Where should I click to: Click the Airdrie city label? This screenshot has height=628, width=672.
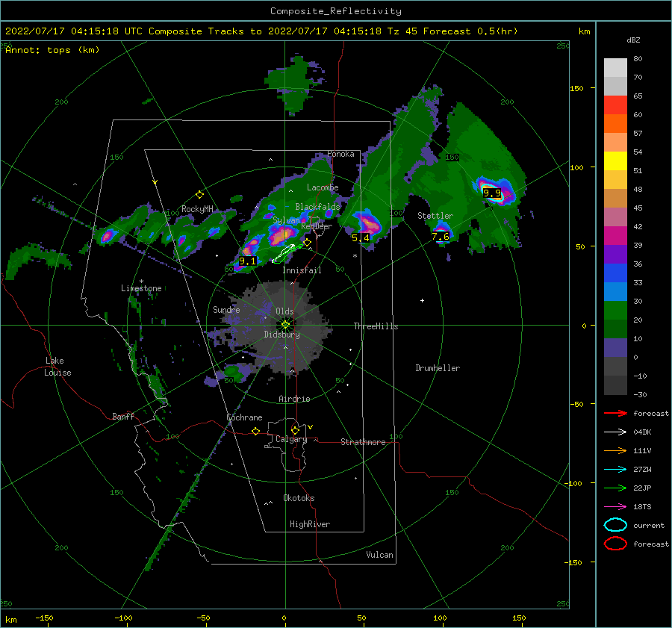pos(294,399)
